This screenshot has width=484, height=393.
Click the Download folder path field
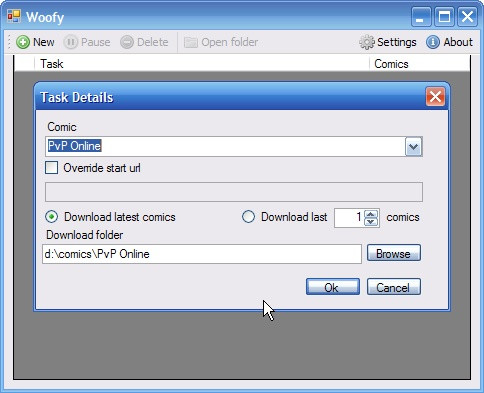tap(202, 254)
